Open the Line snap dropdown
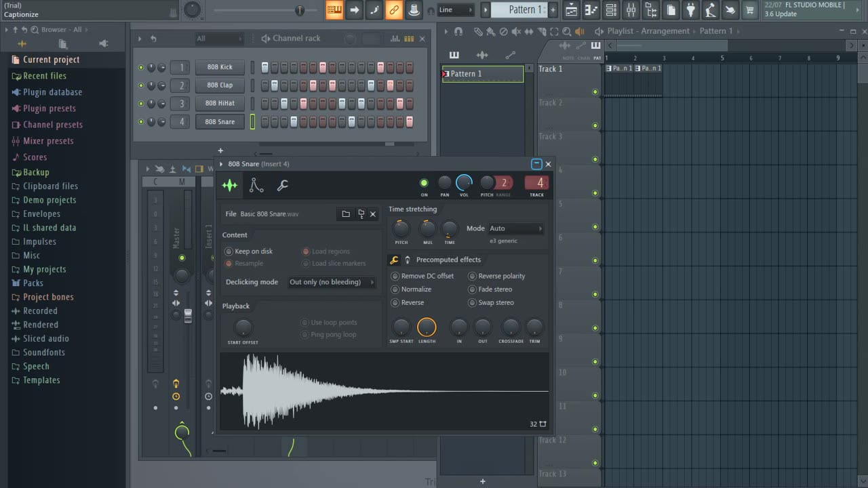Viewport: 868px width, 488px height. (455, 9)
